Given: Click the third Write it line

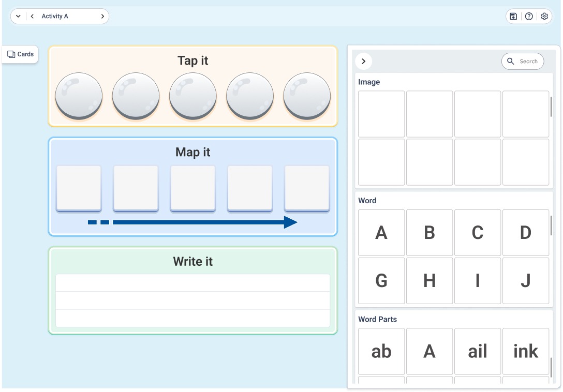Looking at the screenshot, I should (193, 318).
